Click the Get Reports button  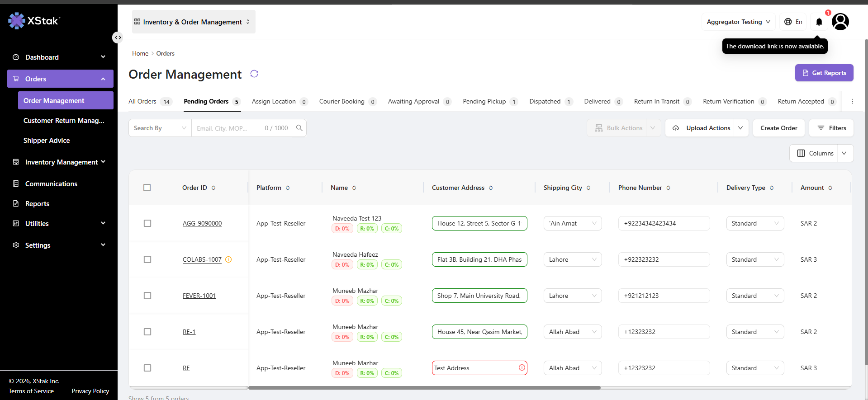coord(824,73)
